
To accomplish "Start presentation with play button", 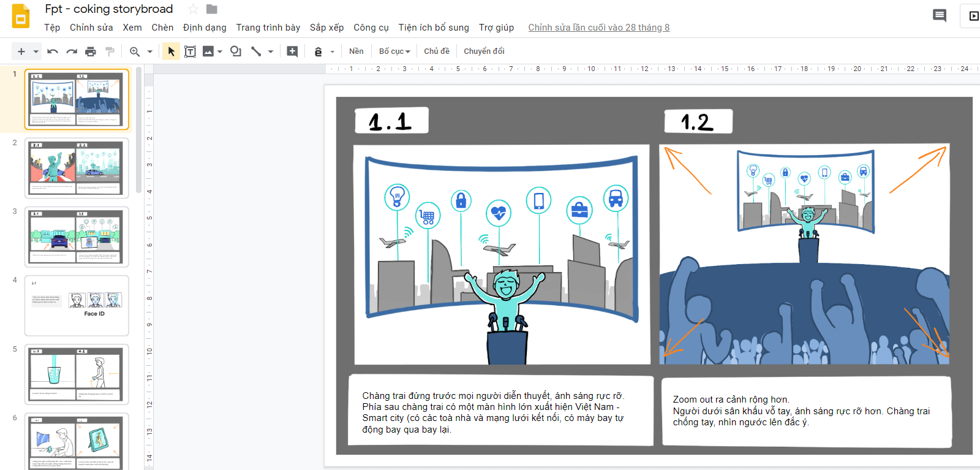I will (973, 16).
